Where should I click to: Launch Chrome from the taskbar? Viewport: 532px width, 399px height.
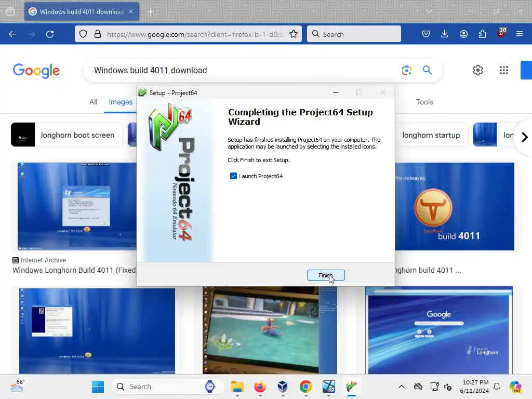305,387
